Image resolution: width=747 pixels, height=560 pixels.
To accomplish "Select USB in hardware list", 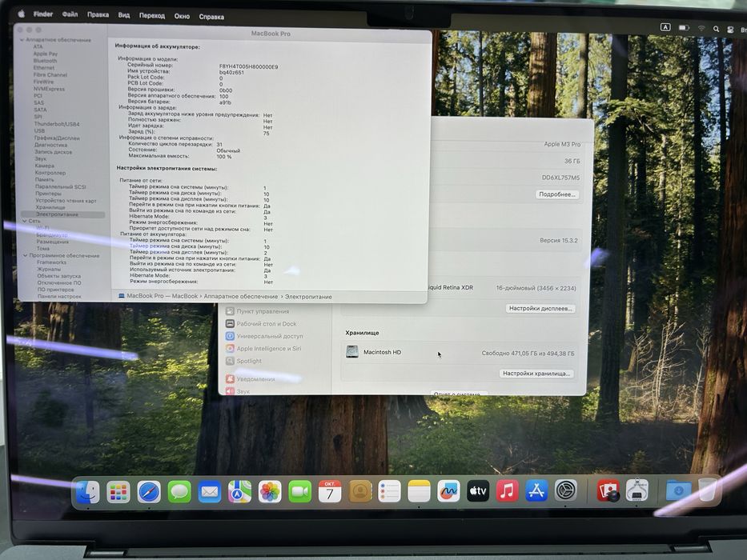I will pos(39,131).
